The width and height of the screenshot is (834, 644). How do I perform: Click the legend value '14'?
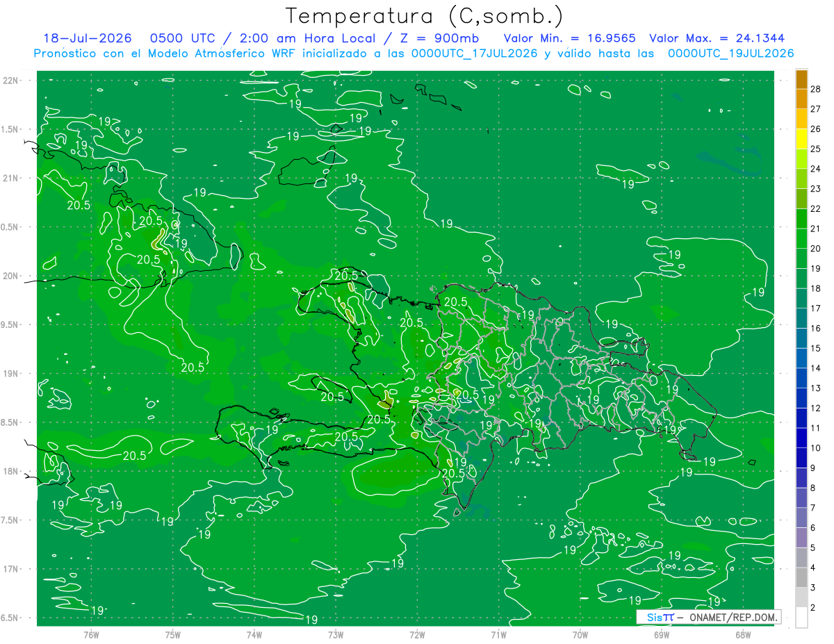817,368
